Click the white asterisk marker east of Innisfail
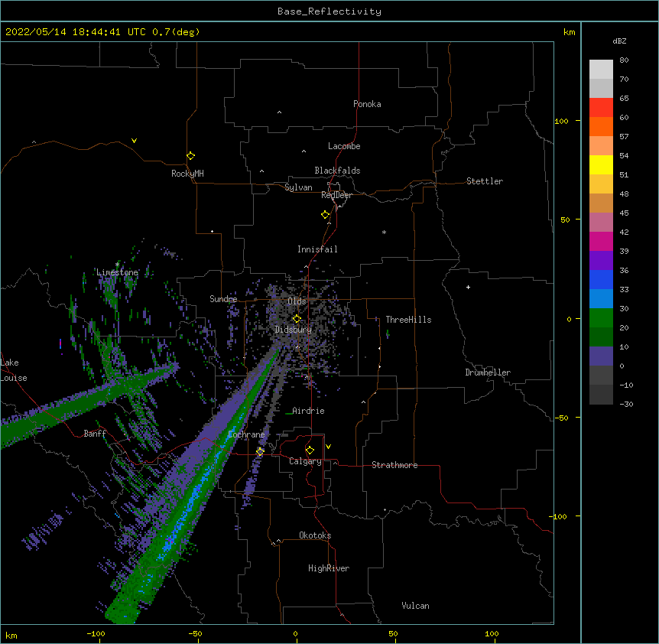The image size is (659, 644). 384,232
